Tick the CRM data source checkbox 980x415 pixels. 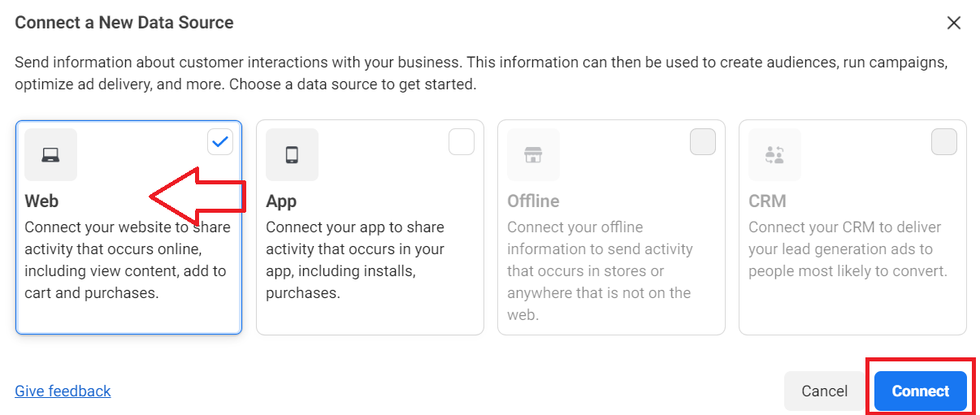click(944, 142)
